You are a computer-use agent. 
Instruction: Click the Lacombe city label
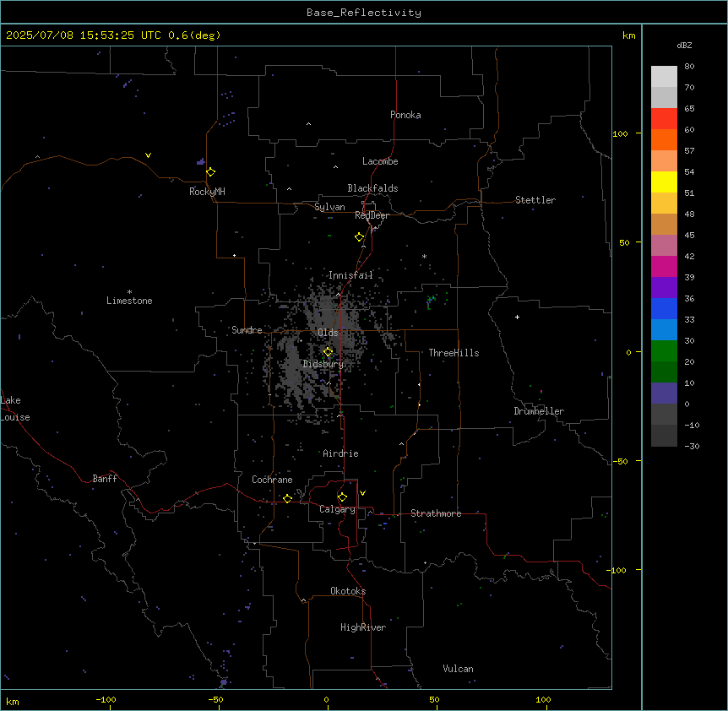point(380,161)
